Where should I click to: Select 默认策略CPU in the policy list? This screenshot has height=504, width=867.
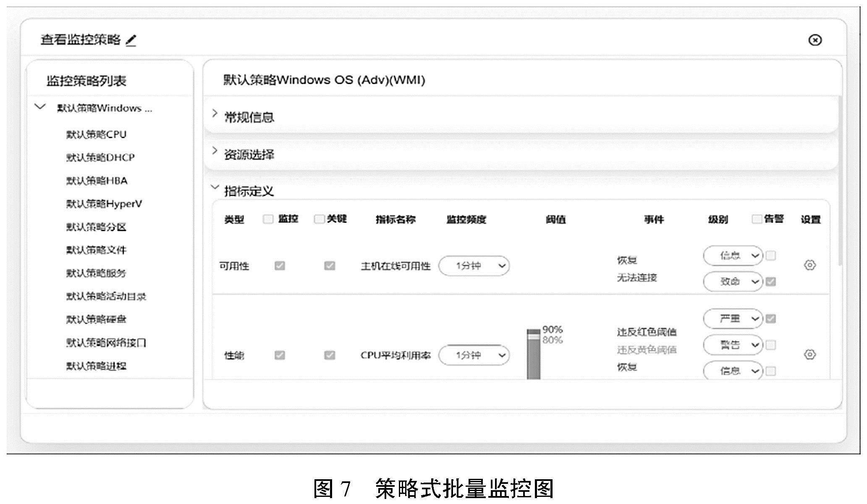pos(96,134)
